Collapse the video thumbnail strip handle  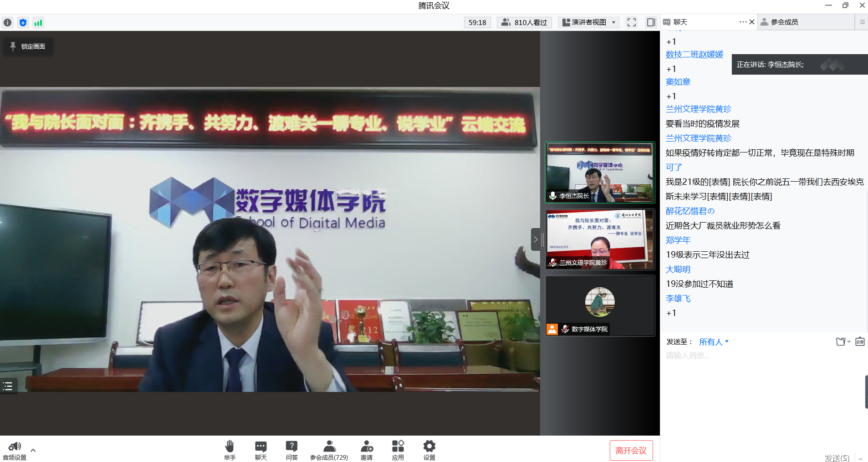pos(536,239)
